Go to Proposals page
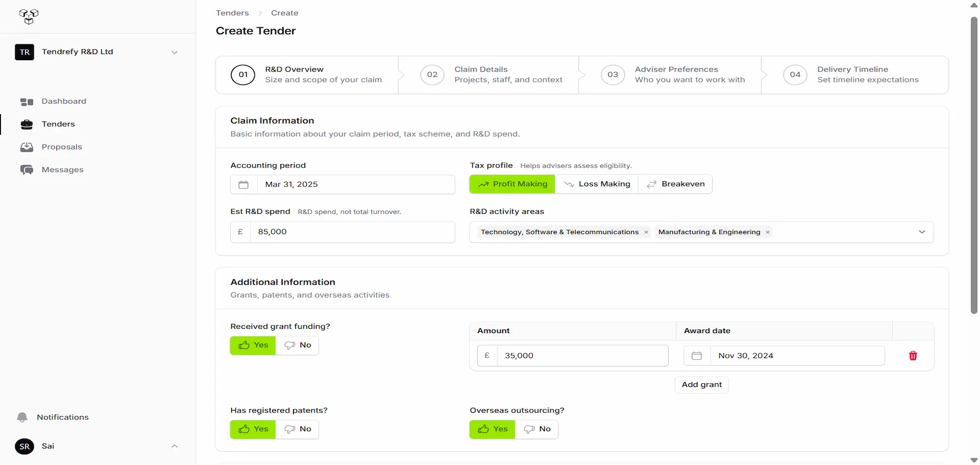This screenshot has width=980, height=465. 62,147
